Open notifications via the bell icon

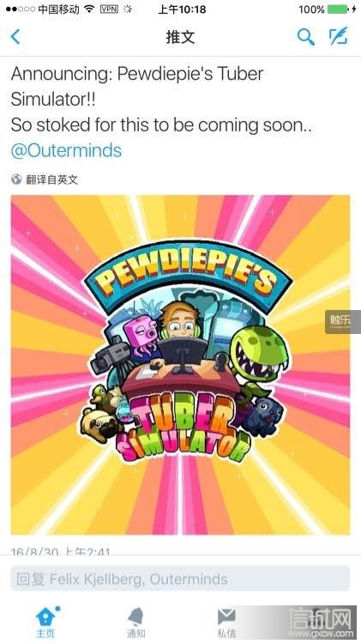coord(135,616)
